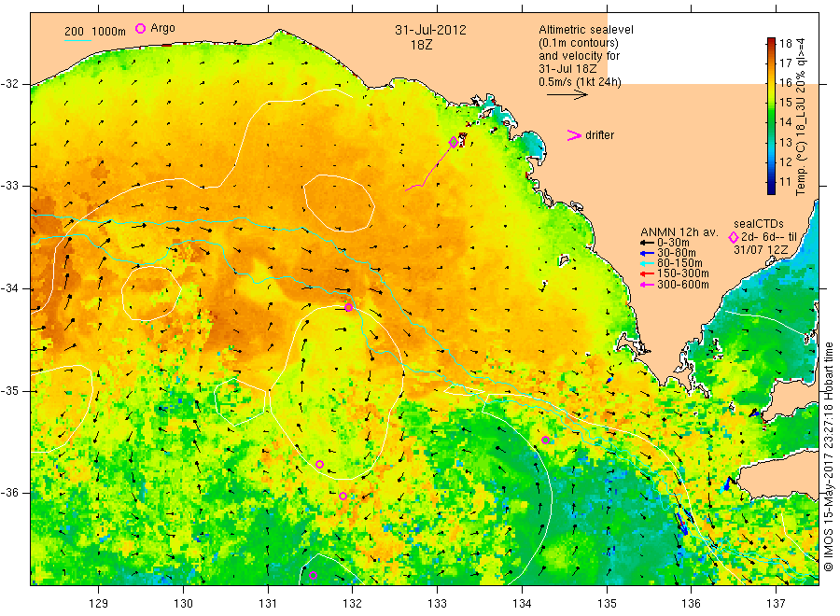The image size is (840, 616).
Task: Click the Argo legend circle symbol
Action: [140, 28]
